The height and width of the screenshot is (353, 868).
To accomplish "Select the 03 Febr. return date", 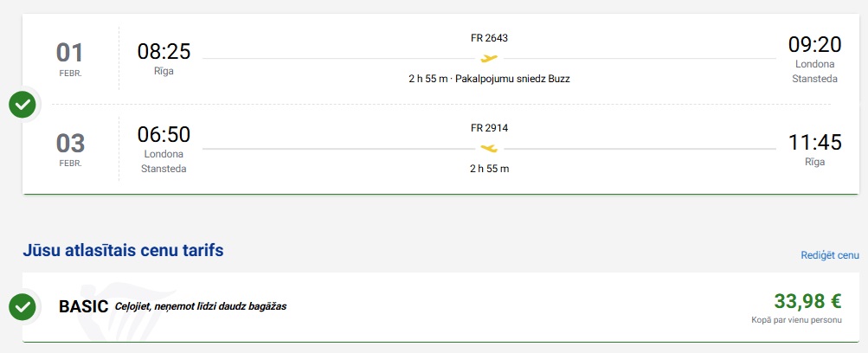I will (70, 147).
